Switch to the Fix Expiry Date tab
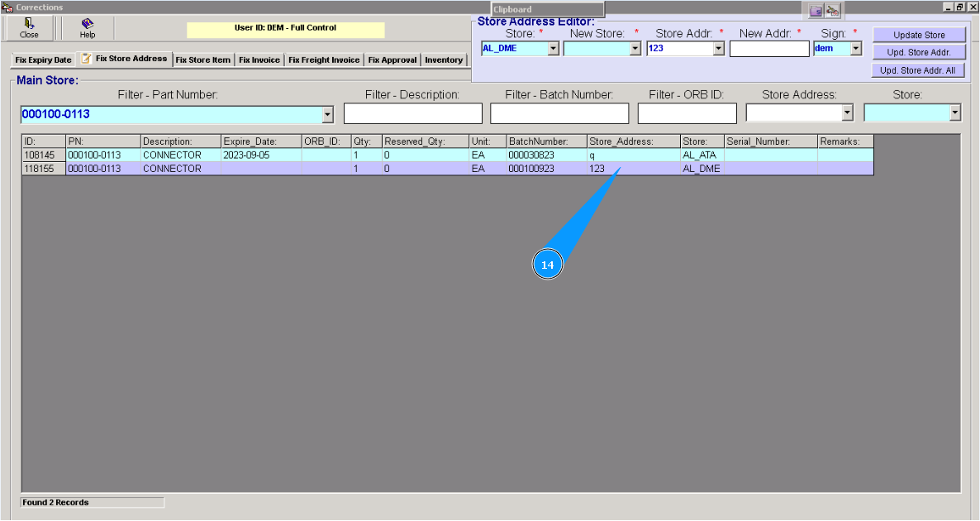The width and height of the screenshot is (980, 521). [43, 60]
